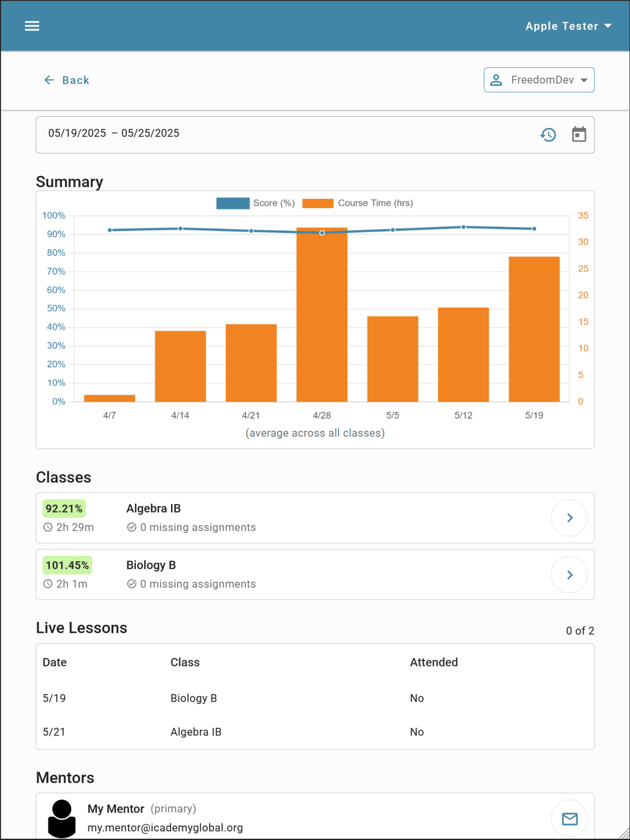The image size is (630, 840).
Task: Toggle the Score (%) legend swatch
Action: tap(233, 203)
